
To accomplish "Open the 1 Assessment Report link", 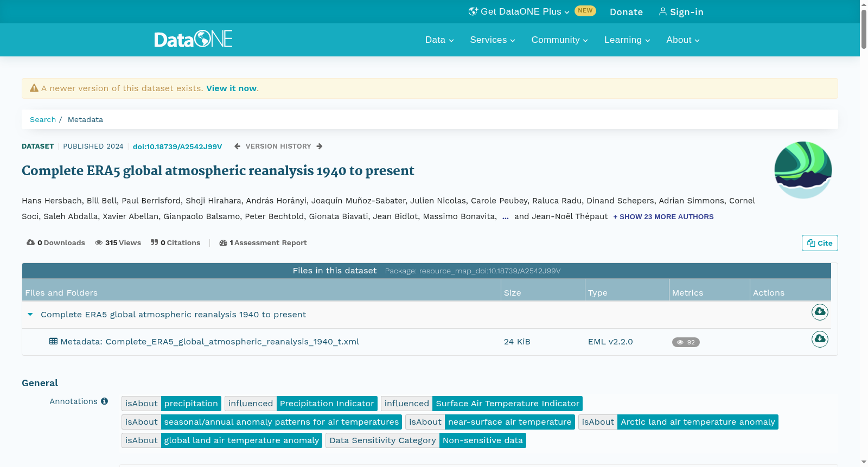I will click(x=263, y=243).
